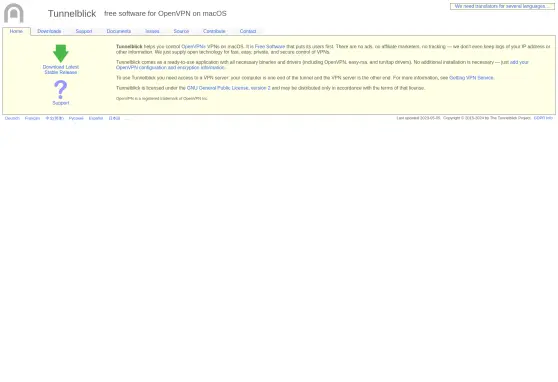This screenshot has height=382, width=558.
Task: Open the OpenVPN link in first paragraph
Action: coord(193,47)
